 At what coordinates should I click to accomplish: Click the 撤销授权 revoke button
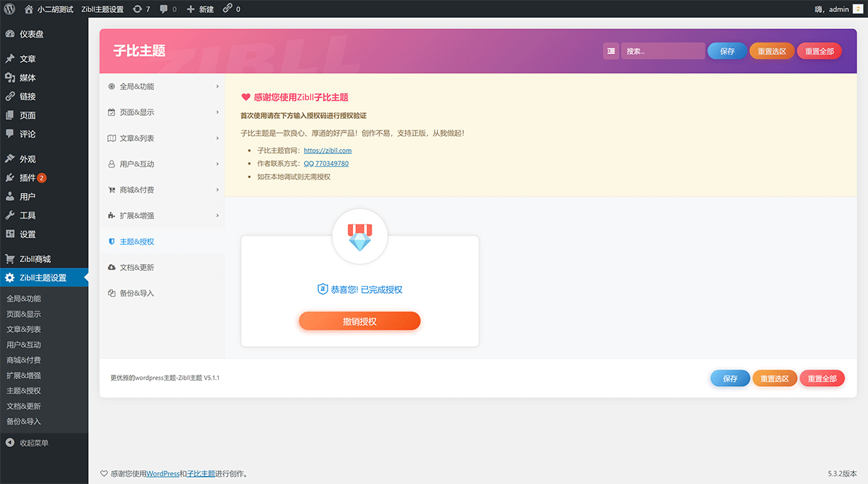tap(359, 321)
